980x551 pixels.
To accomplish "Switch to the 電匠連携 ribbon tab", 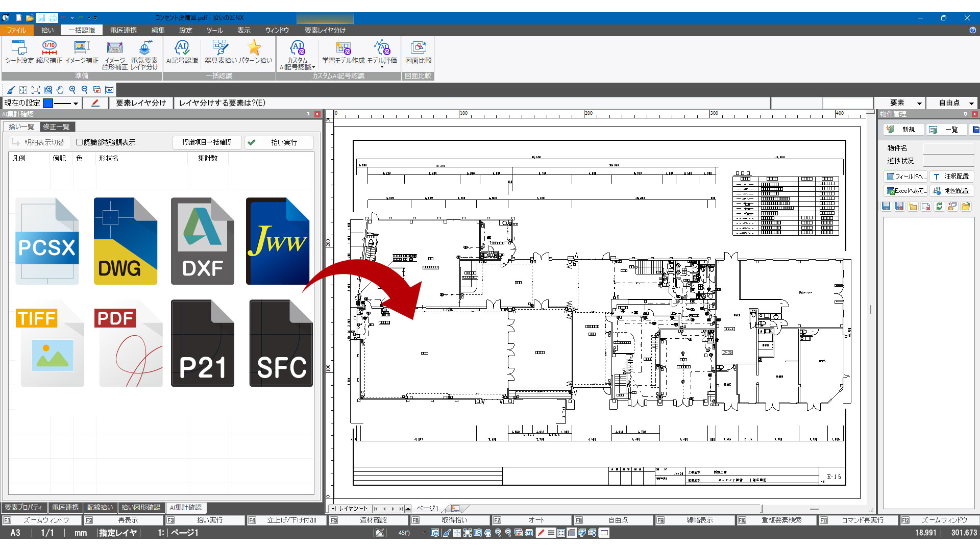I will [x=123, y=30].
